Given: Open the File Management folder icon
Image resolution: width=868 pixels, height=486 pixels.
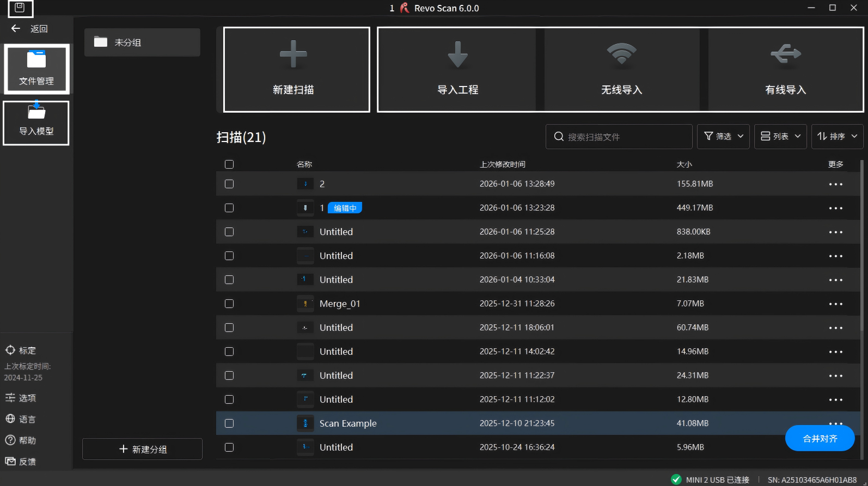Looking at the screenshot, I should [x=36, y=59].
